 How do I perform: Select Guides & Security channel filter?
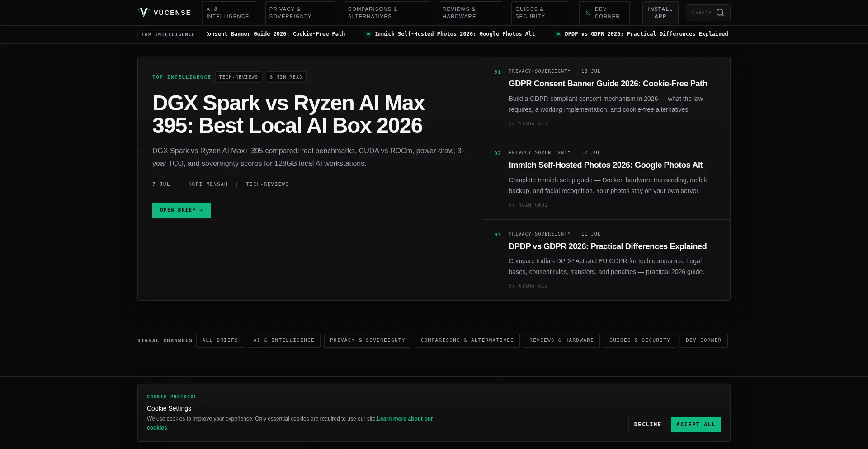(640, 340)
